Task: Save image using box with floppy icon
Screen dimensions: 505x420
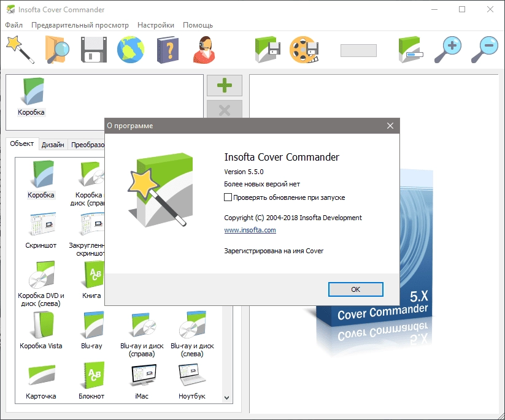Action: click(x=268, y=50)
